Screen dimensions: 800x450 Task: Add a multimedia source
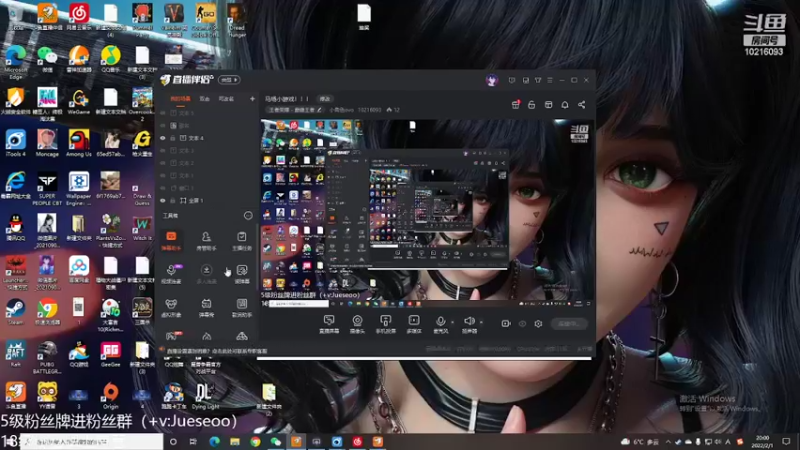pyautogui.click(x=414, y=323)
